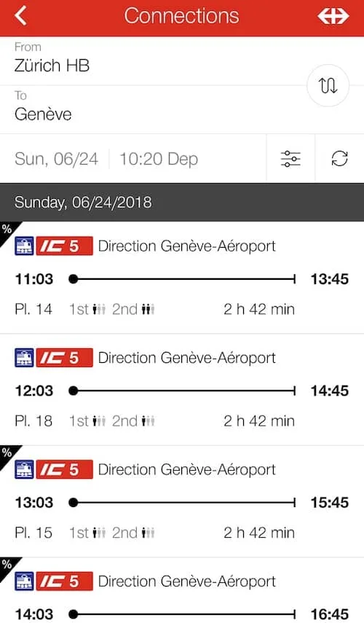Open connection filter settings sliders icon
The height and width of the screenshot is (623, 364).
[x=290, y=159]
